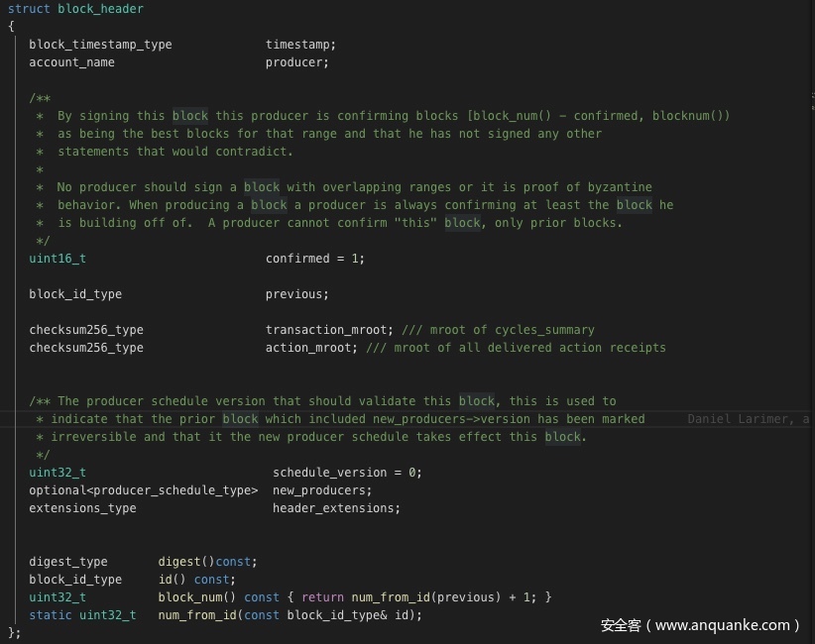Viewport: 815px width, 644px height.
Task: Click the optional<producer_schedule_type> type
Action: pyautogui.click(x=143, y=490)
